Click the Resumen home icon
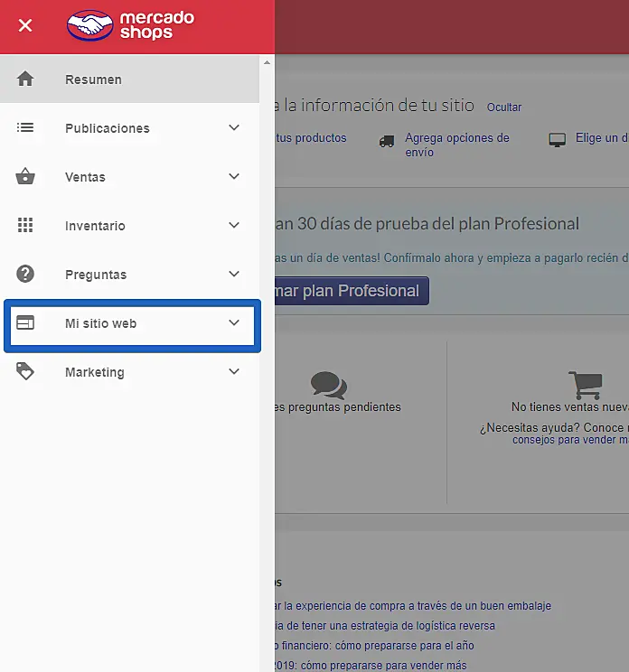Image resolution: width=629 pixels, height=672 pixels. (25, 79)
